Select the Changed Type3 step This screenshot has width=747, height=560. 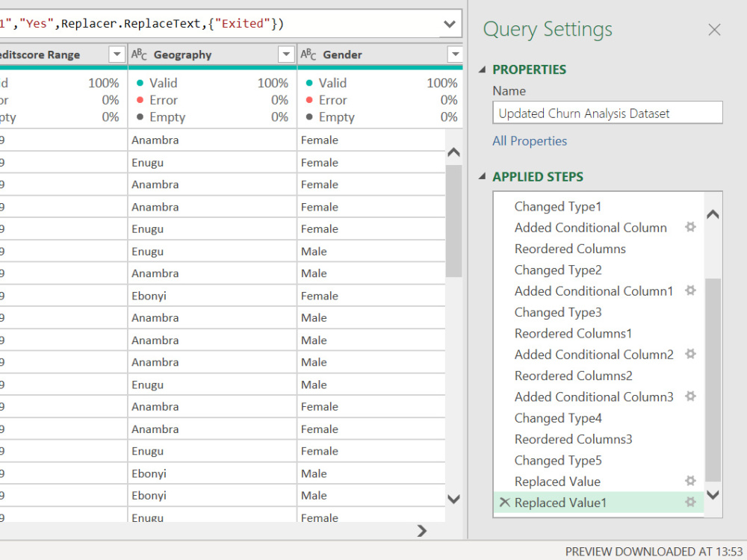[598, 312]
